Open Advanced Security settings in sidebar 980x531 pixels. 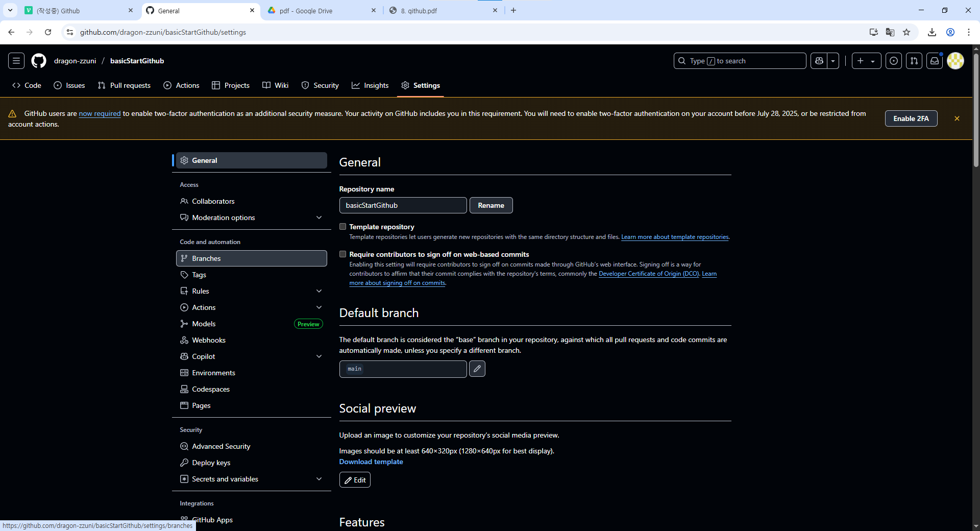(x=252, y=446)
